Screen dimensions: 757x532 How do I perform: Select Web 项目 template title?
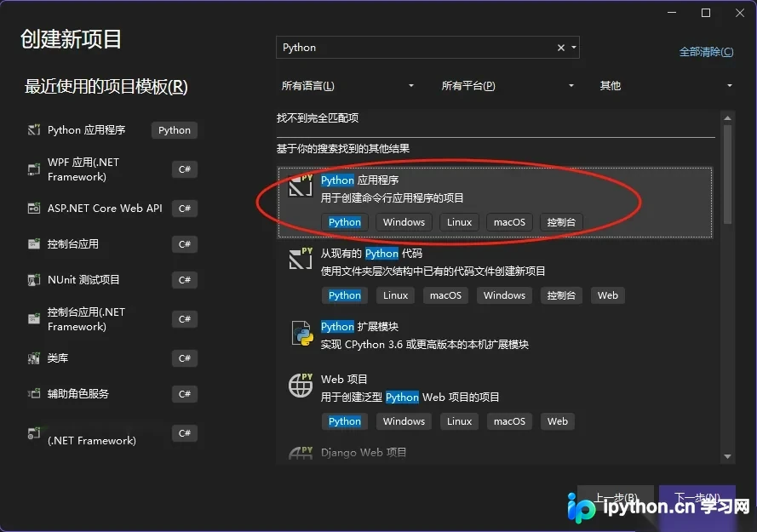coord(344,380)
